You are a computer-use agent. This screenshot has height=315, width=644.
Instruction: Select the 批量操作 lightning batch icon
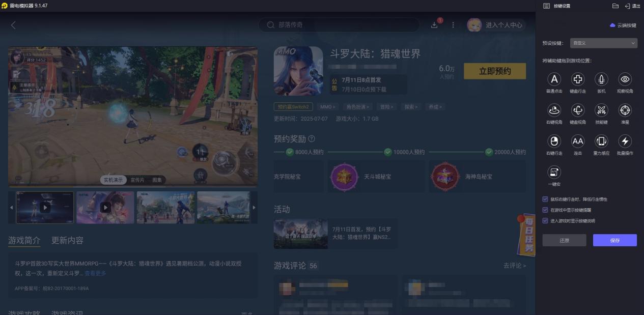pos(625,141)
